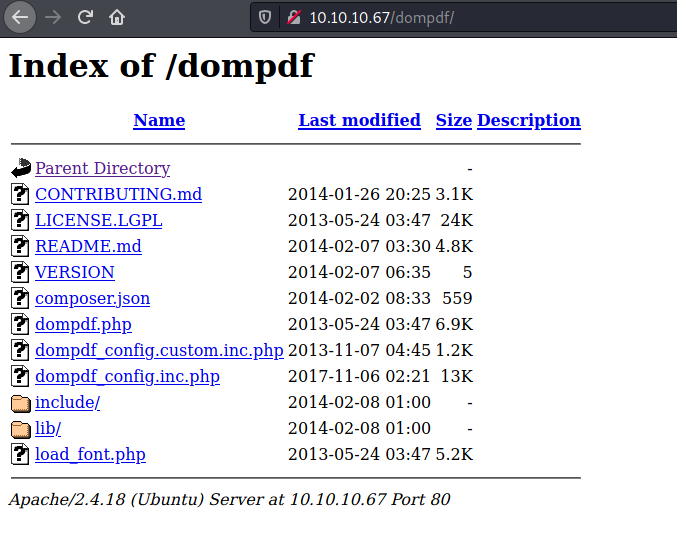677x536 pixels.
Task: Open the Parent Directory link
Action: (103, 168)
